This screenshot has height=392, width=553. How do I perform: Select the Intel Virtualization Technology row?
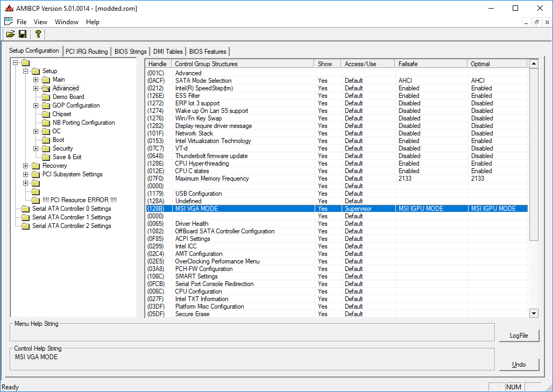coord(337,141)
